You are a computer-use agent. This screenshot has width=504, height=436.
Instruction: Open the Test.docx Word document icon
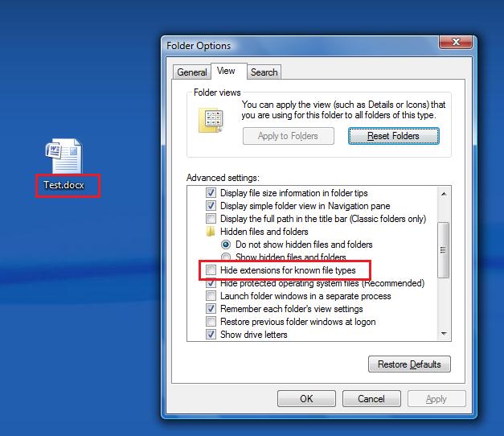(x=64, y=157)
